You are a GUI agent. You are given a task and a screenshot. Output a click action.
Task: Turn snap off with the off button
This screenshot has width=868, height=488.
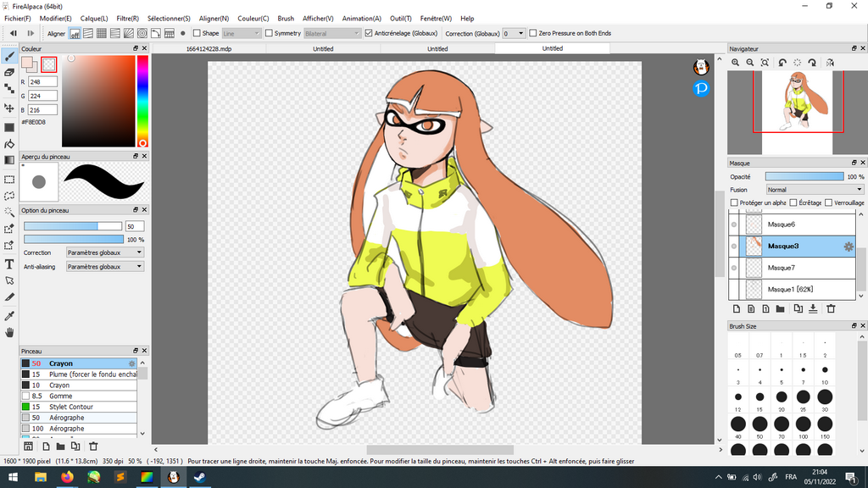coord(75,33)
